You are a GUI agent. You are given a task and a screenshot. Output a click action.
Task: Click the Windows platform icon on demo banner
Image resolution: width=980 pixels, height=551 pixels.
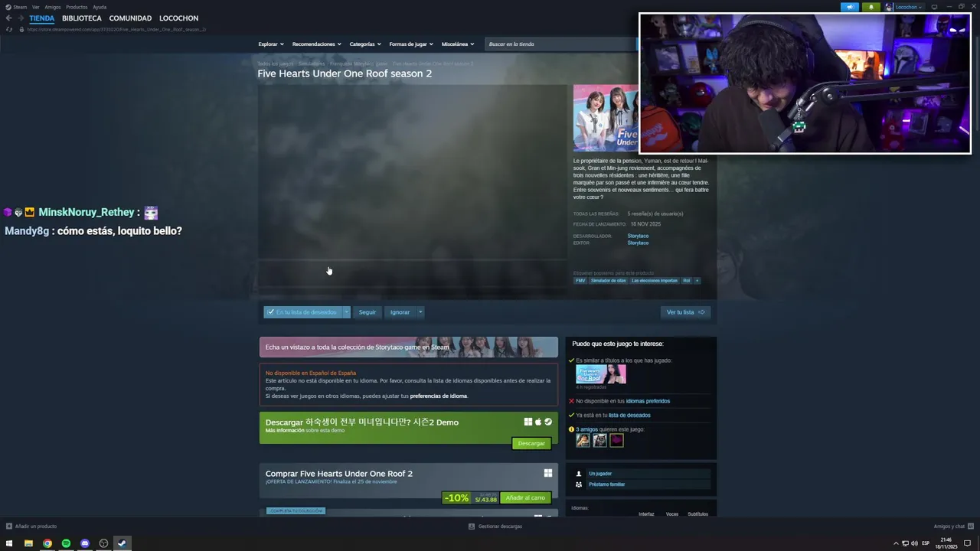pos(528,422)
